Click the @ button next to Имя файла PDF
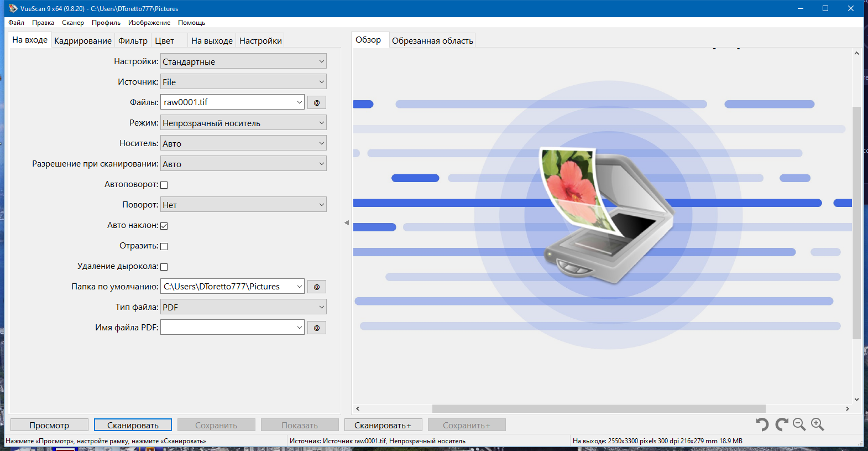868x451 pixels. click(317, 328)
